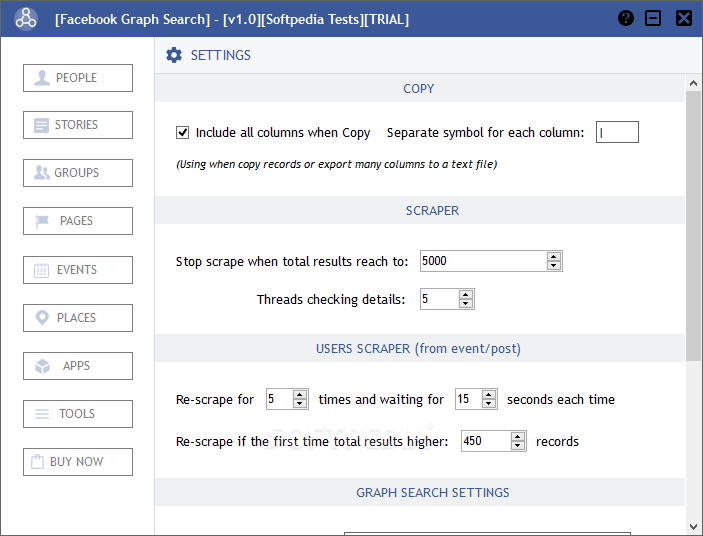This screenshot has height=536, width=703.
Task: Click the scrollbar down arrow
Action: click(x=693, y=527)
